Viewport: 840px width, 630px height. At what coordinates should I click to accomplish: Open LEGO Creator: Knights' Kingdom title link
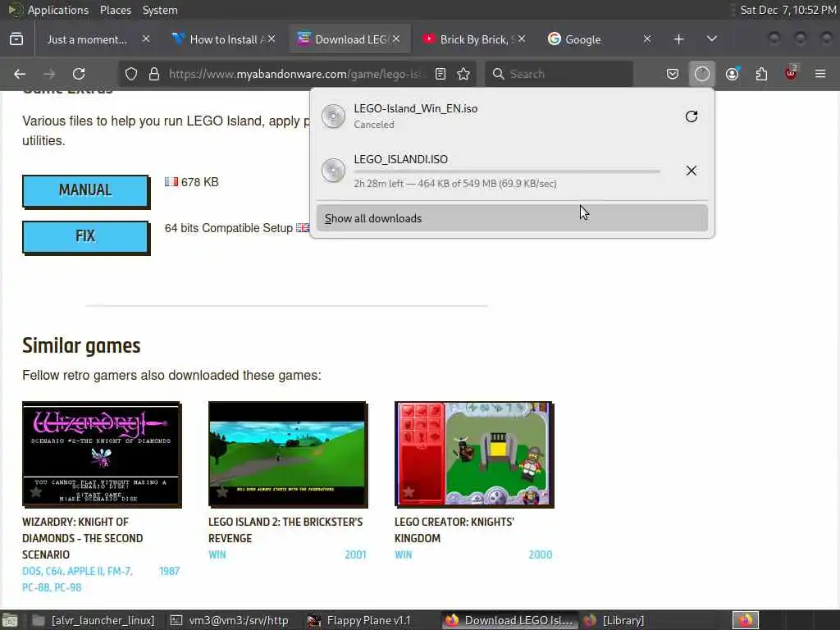click(x=454, y=530)
